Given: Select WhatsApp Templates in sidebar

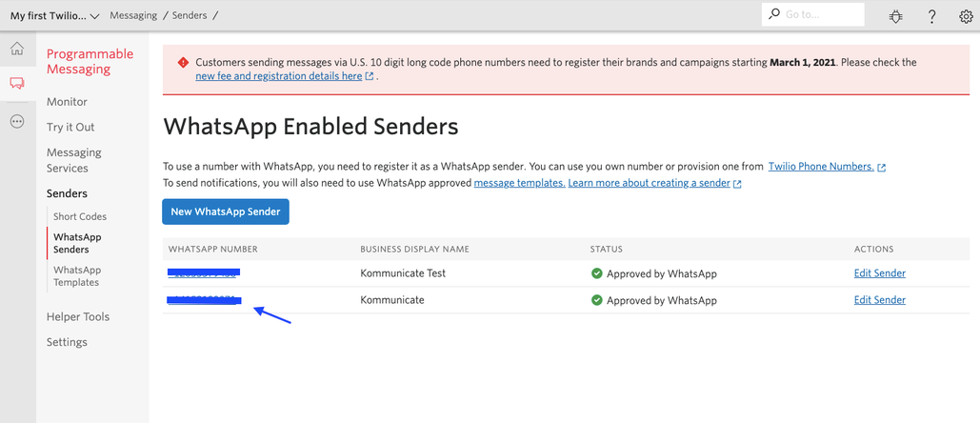Looking at the screenshot, I should point(77,276).
